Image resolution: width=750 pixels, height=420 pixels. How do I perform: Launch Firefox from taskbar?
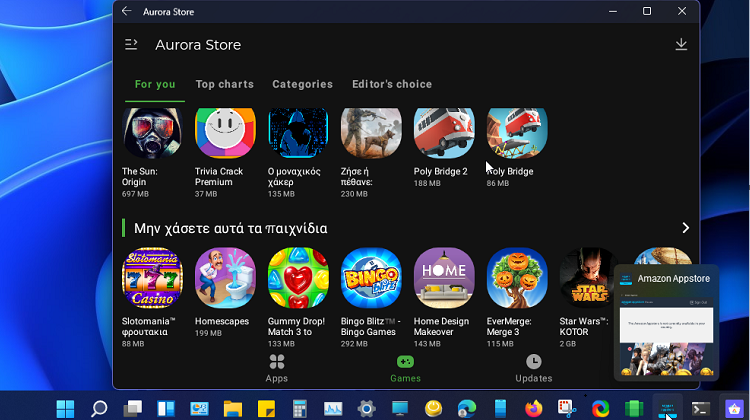click(x=533, y=409)
